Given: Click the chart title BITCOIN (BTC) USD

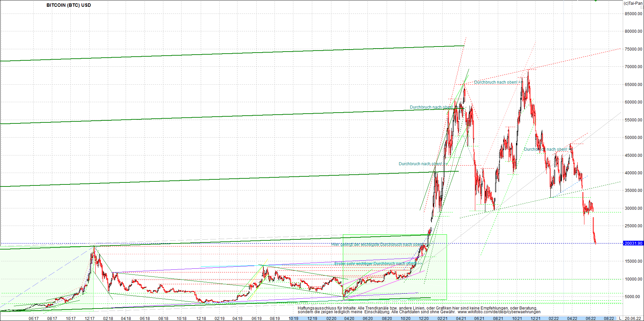Looking at the screenshot, I should pos(68,5).
